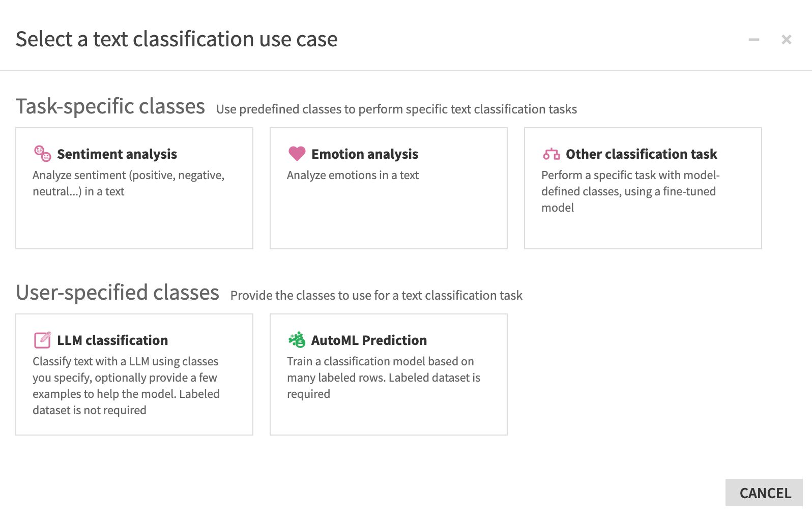Image resolution: width=812 pixels, height=519 pixels.
Task: Choose the Emotion analysis card
Action: pos(388,188)
